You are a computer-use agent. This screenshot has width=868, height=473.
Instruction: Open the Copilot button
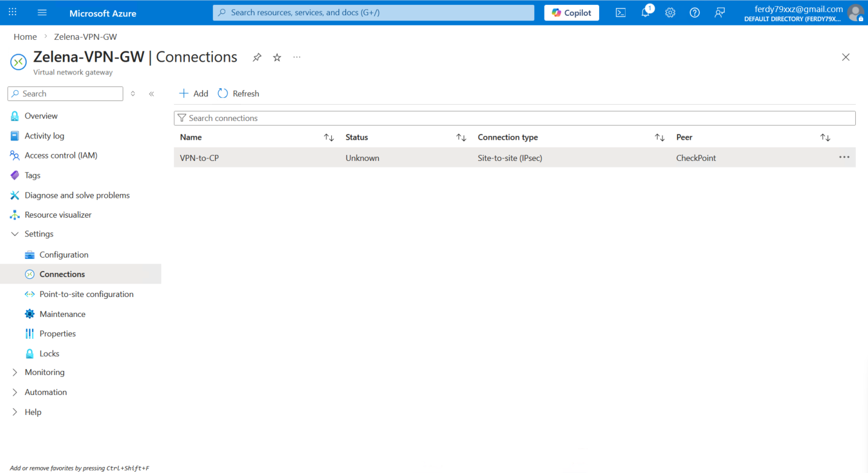point(571,13)
